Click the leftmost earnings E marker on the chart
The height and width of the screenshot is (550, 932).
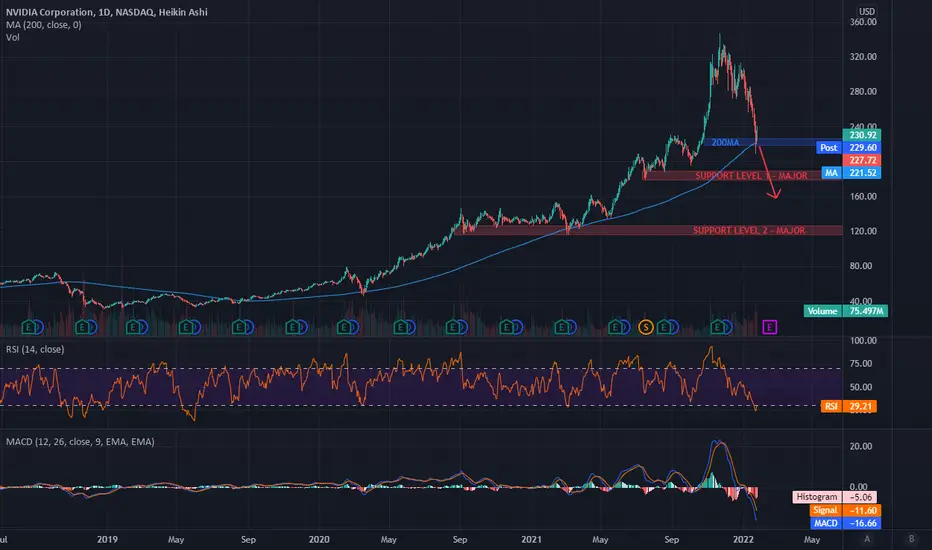click(x=29, y=327)
